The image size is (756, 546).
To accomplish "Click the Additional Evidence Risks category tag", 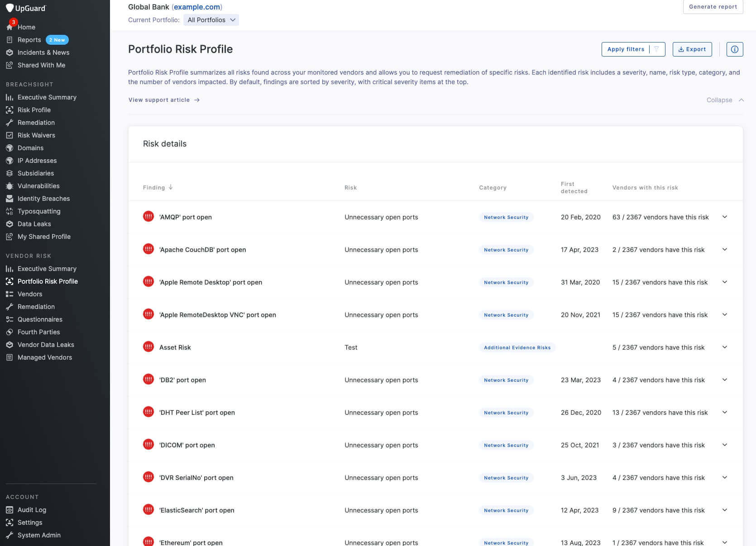I will (517, 347).
